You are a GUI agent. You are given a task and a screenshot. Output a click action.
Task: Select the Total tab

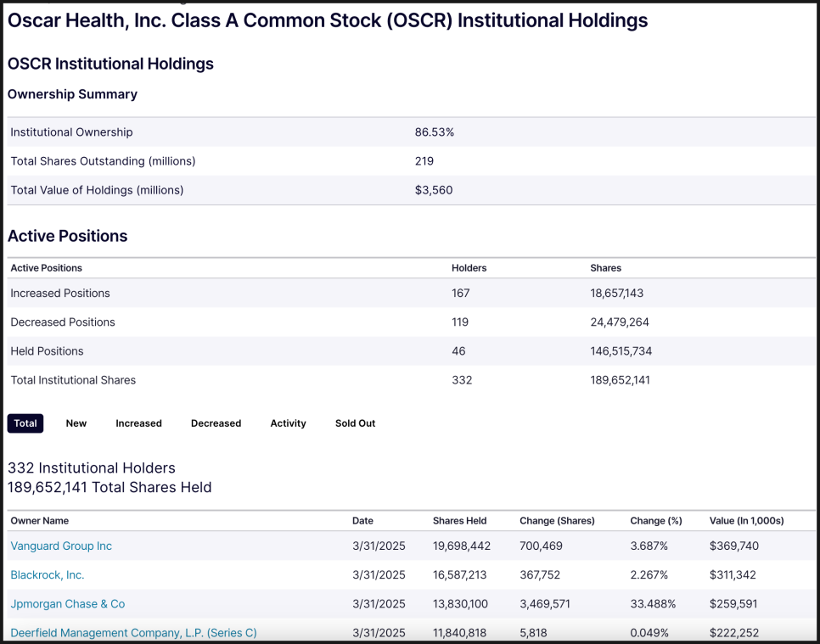pyautogui.click(x=25, y=423)
